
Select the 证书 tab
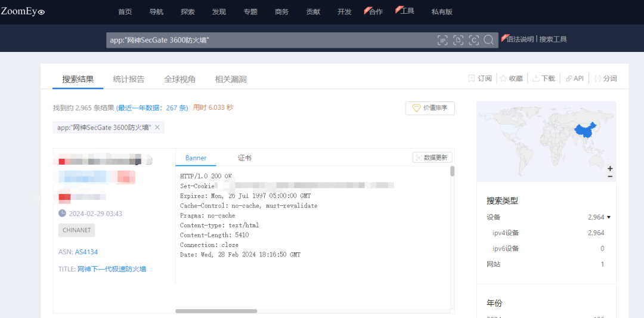click(x=245, y=158)
